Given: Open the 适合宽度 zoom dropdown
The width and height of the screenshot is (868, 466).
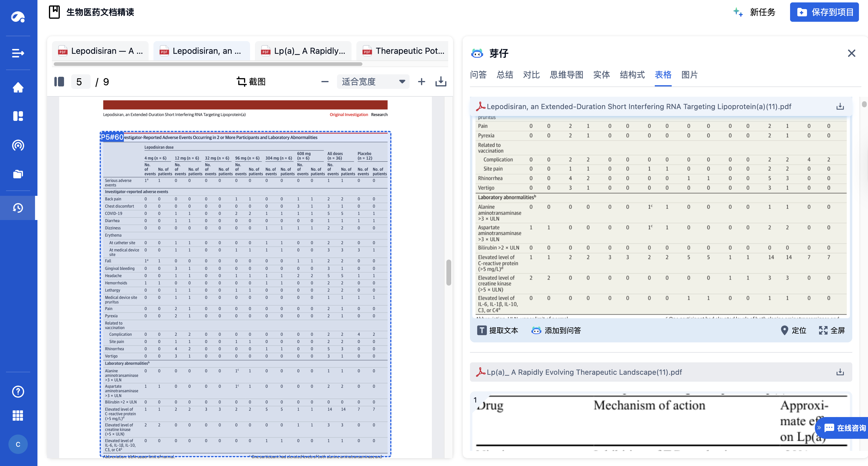Looking at the screenshot, I should (x=373, y=82).
